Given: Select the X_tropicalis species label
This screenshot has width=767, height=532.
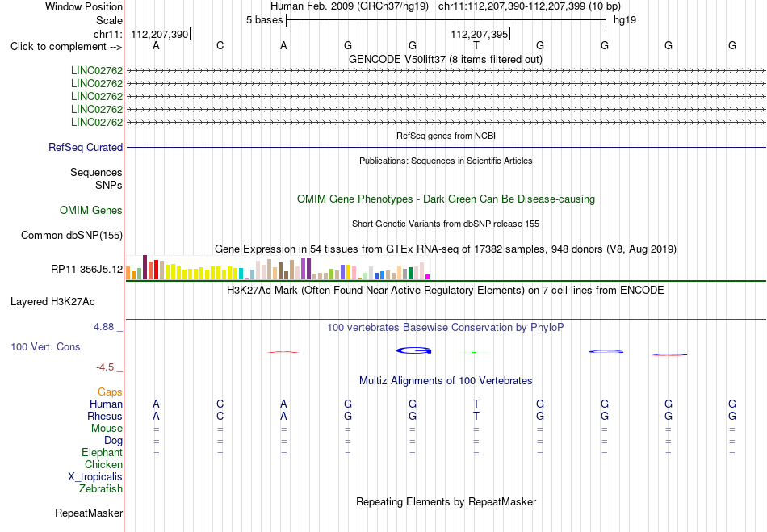Looking at the screenshot, I should [95, 477].
